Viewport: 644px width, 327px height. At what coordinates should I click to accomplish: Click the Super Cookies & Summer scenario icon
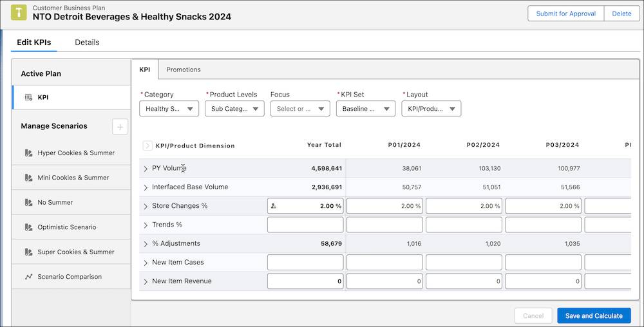coord(28,252)
